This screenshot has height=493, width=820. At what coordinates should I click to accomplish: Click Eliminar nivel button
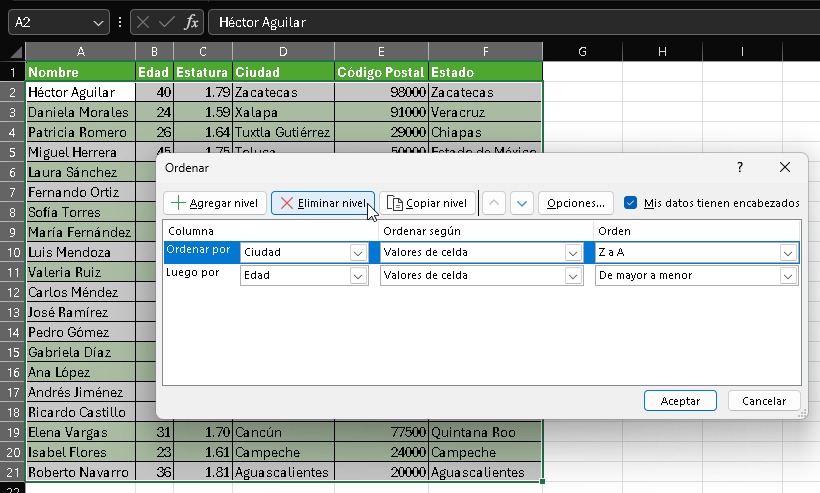(x=323, y=203)
